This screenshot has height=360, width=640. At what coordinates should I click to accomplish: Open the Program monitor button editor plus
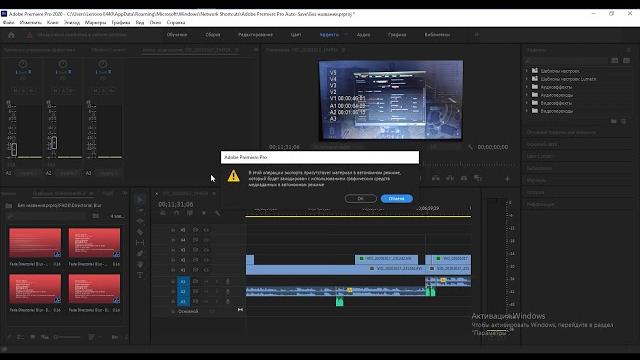point(507,179)
